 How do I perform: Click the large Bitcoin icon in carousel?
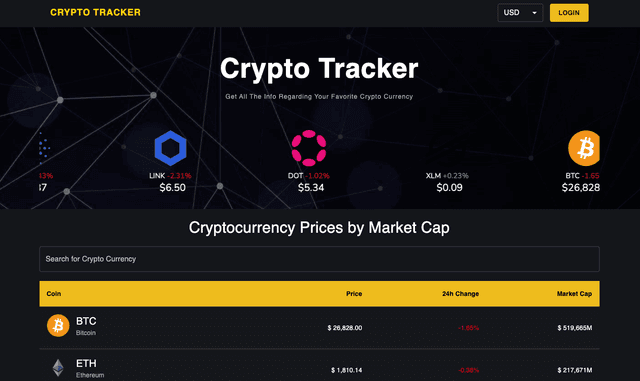click(x=584, y=148)
